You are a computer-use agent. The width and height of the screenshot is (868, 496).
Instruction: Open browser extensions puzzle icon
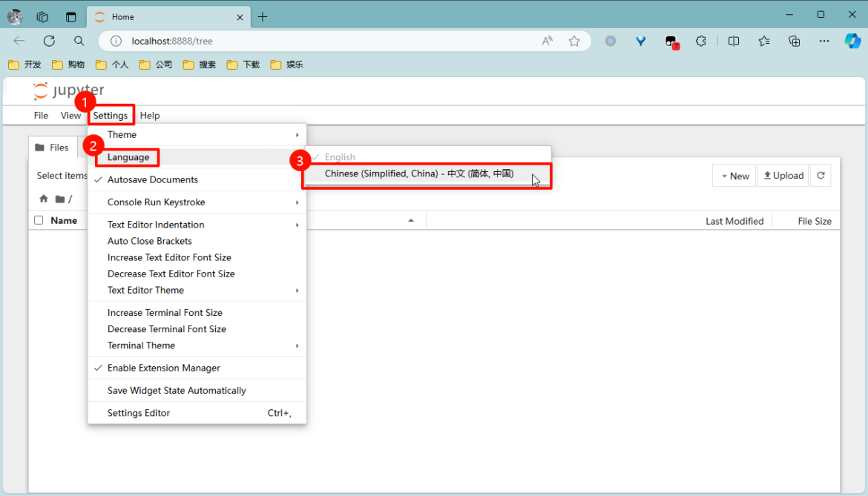pos(701,41)
